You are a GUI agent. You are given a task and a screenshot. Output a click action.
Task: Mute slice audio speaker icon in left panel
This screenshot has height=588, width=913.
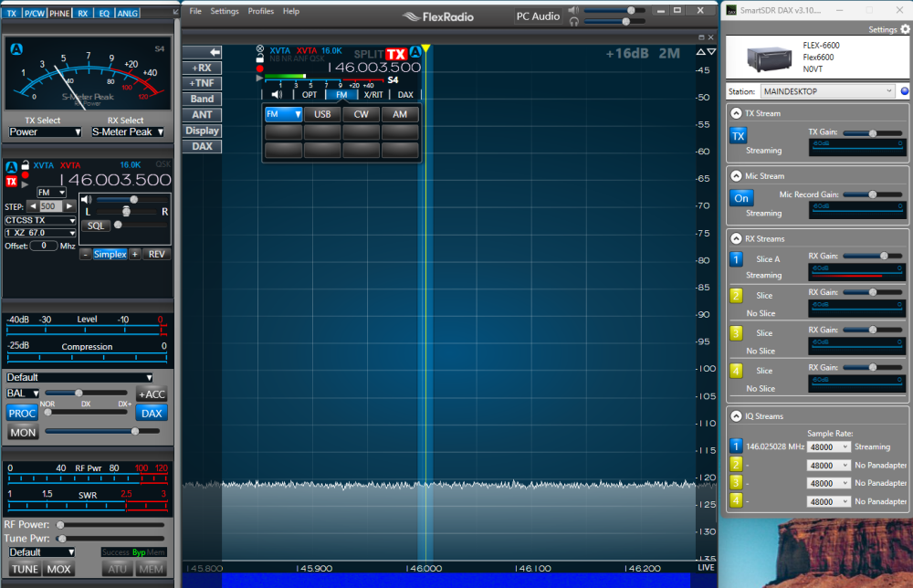tap(87, 200)
